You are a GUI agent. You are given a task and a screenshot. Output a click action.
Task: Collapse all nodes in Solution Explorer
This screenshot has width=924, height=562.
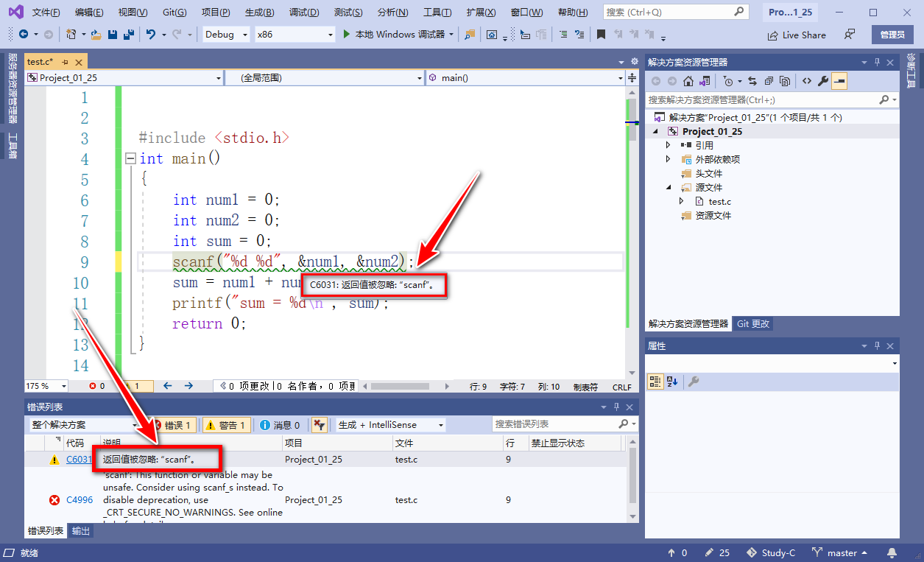(768, 80)
